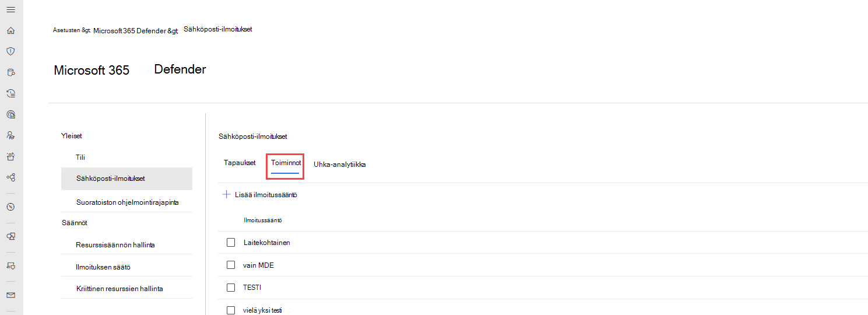The image size is (868, 315).
Task: Click Lisää ilmoitussääntö button
Action: coord(260,195)
